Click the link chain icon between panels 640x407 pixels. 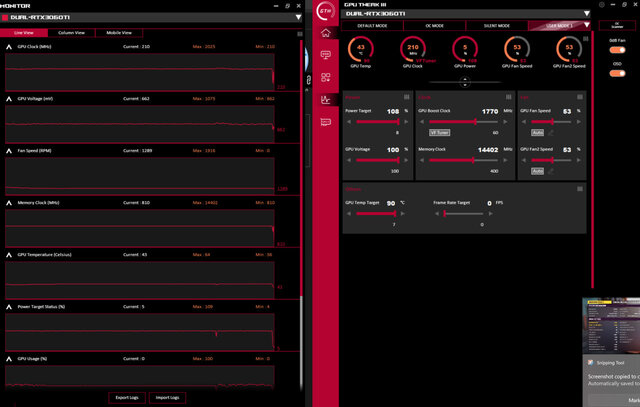[310, 78]
